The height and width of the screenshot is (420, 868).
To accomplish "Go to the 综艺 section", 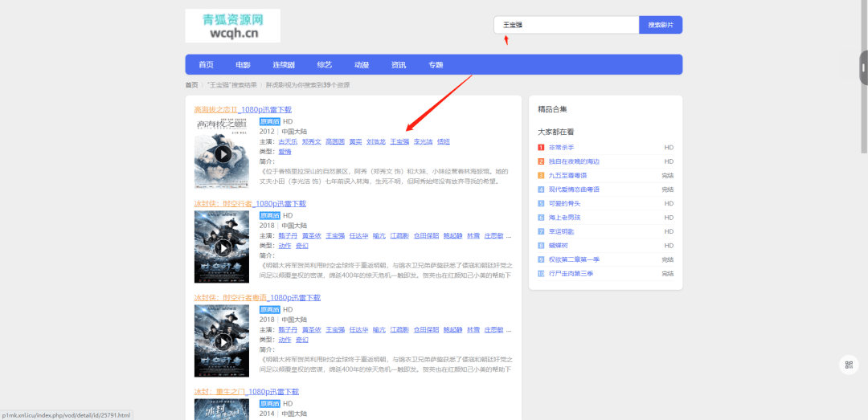I will pos(324,65).
